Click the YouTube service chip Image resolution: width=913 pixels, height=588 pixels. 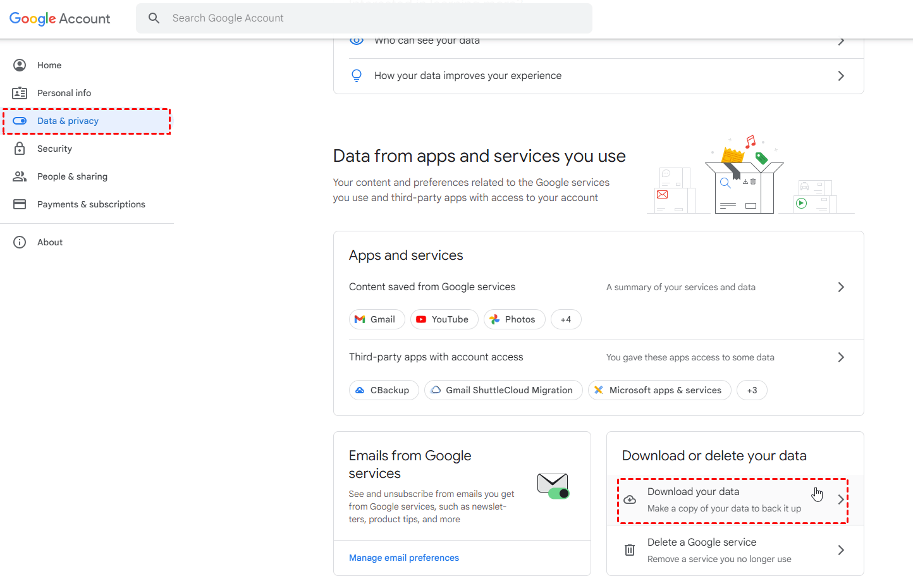(x=444, y=319)
